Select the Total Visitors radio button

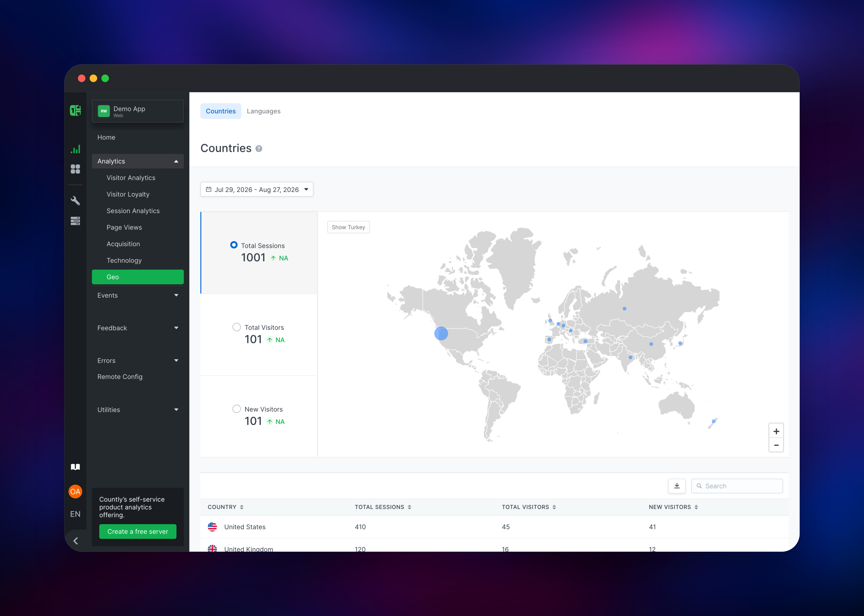tap(237, 327)
